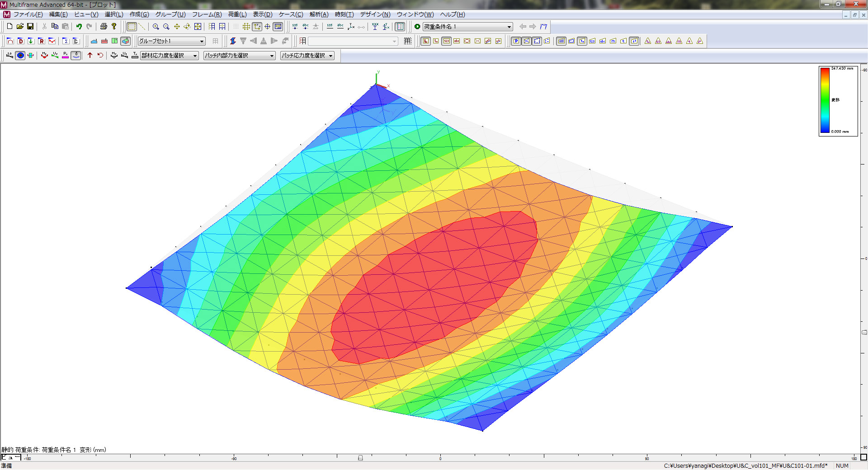Image resolution: width=868 pixels, height=470 pixels.
Task: Open the 荷重条件名 1 load case dropdown
Action: click(x=467, y=27)
